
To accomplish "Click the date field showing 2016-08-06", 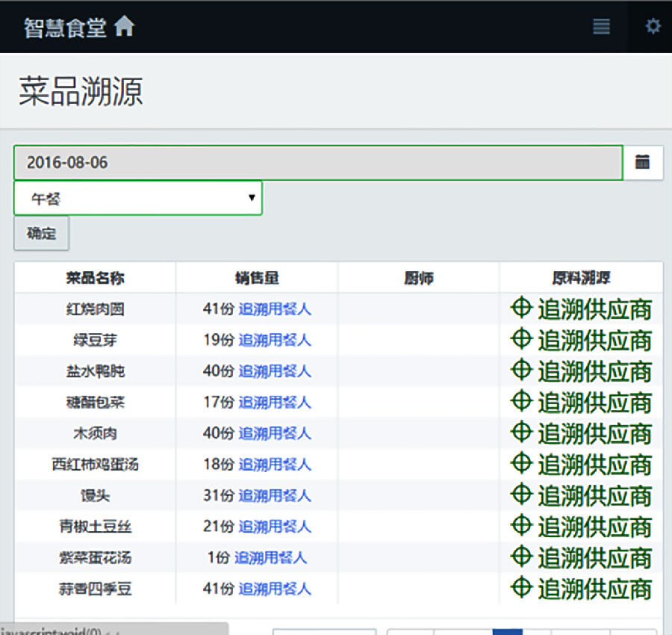I will click(x=317, y=163).
